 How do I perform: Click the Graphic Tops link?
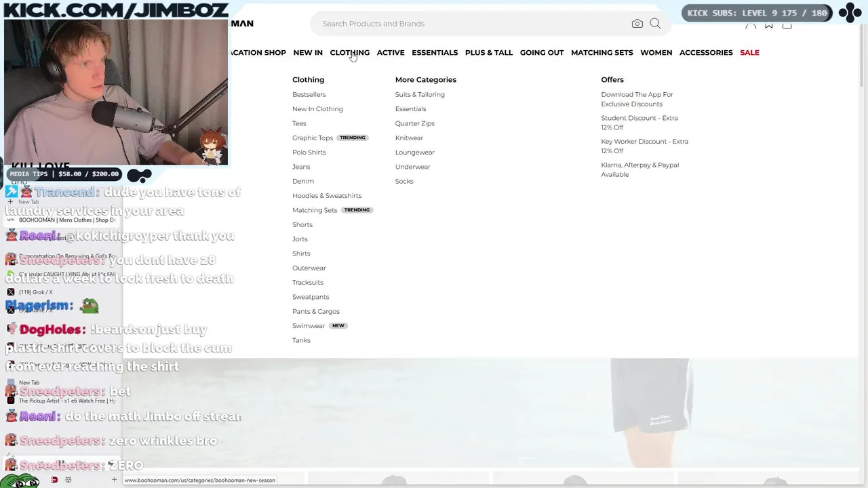pos(313,138)
